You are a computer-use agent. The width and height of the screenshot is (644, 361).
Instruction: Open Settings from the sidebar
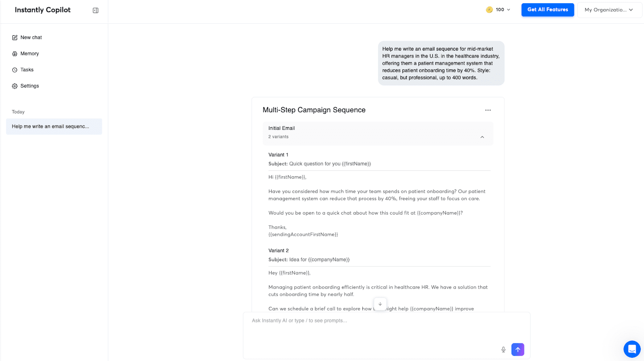[30, 86]
